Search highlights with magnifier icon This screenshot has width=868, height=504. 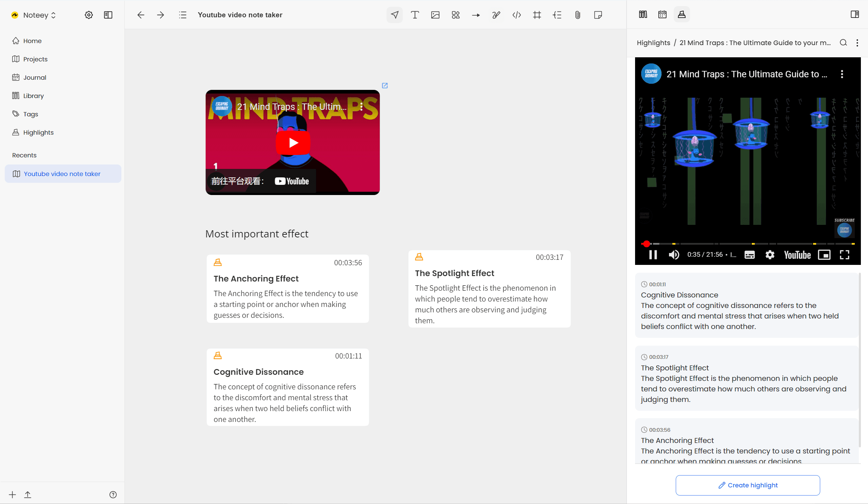(843, 43)
